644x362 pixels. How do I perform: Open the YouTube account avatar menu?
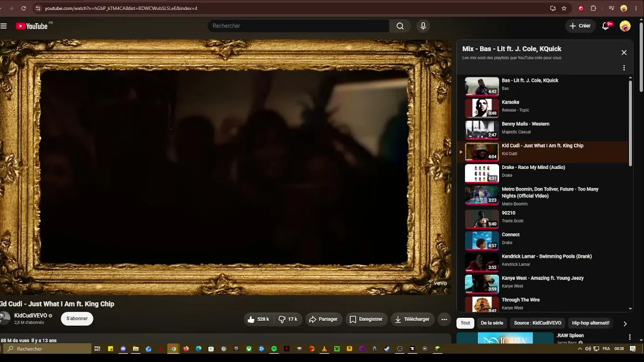click(625, 26)
